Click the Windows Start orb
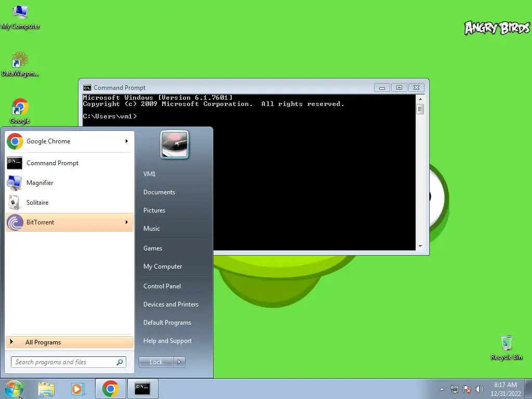Image resolution: width=532 pixels, height=399 pixels. tap(14, 389)
